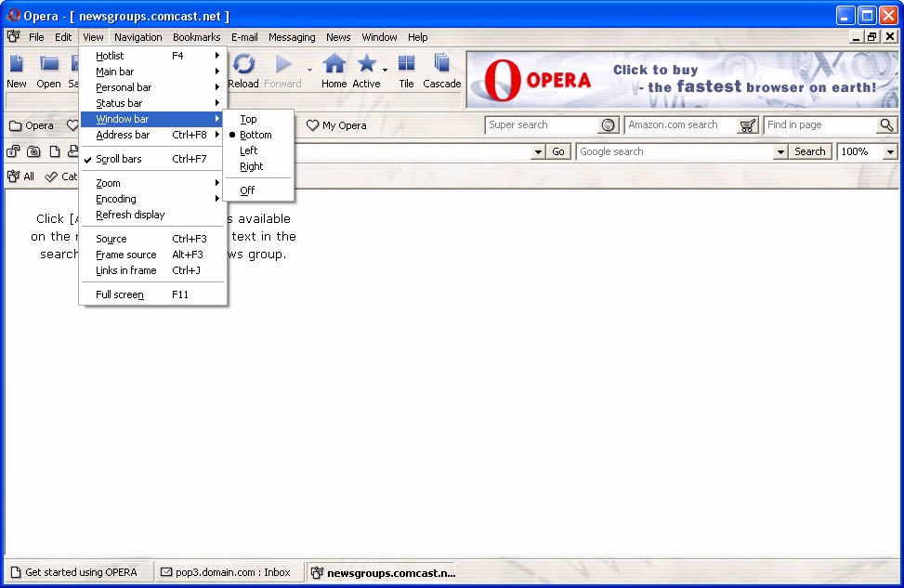Screen dimensions: 904x588
Task: Turn window bar Off in submenu
Action: [247, 190]
